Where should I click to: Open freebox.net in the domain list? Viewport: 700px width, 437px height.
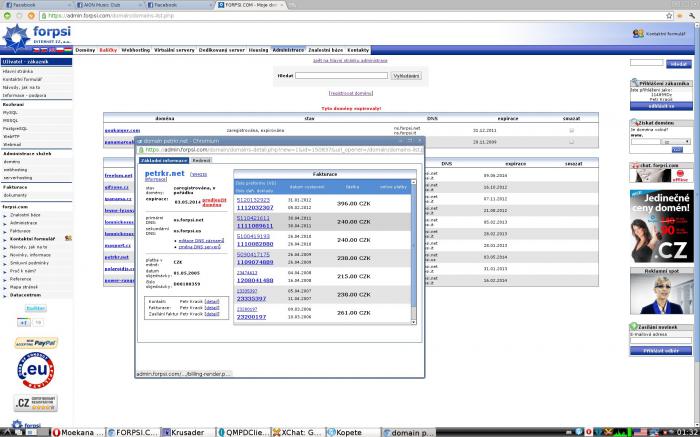(118, 175)
